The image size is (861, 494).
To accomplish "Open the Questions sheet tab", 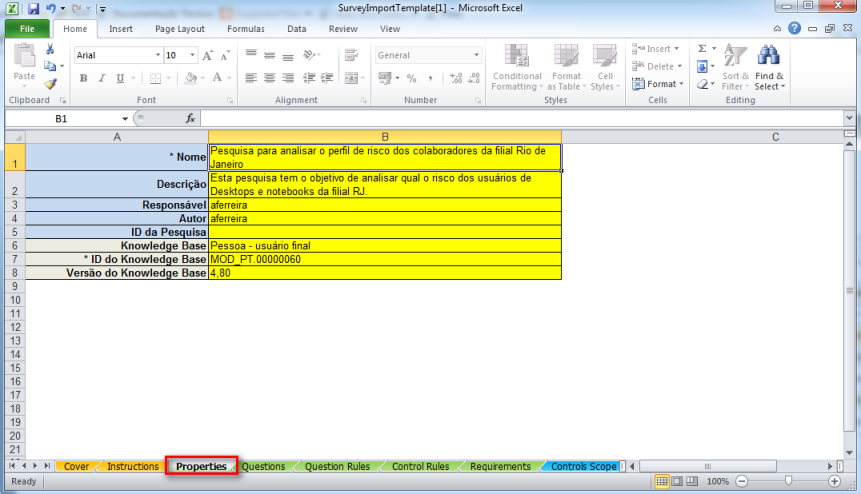I will pyautogui.click(x=264, y=467).
